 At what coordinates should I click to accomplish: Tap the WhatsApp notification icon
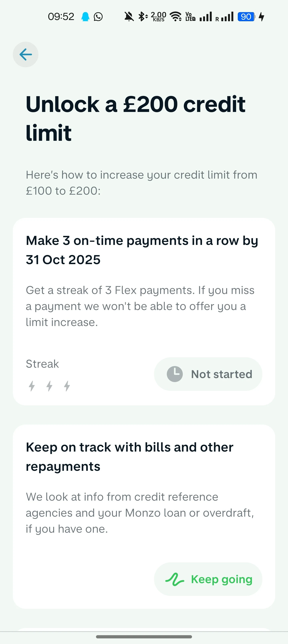(98, 17)
